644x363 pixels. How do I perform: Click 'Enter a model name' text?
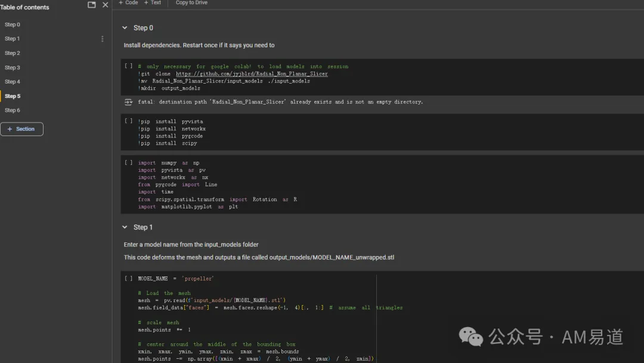coord(191,245)
